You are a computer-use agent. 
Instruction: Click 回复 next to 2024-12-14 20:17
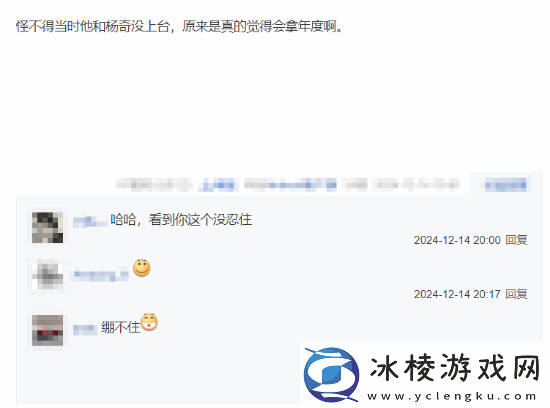coord(516,294)
